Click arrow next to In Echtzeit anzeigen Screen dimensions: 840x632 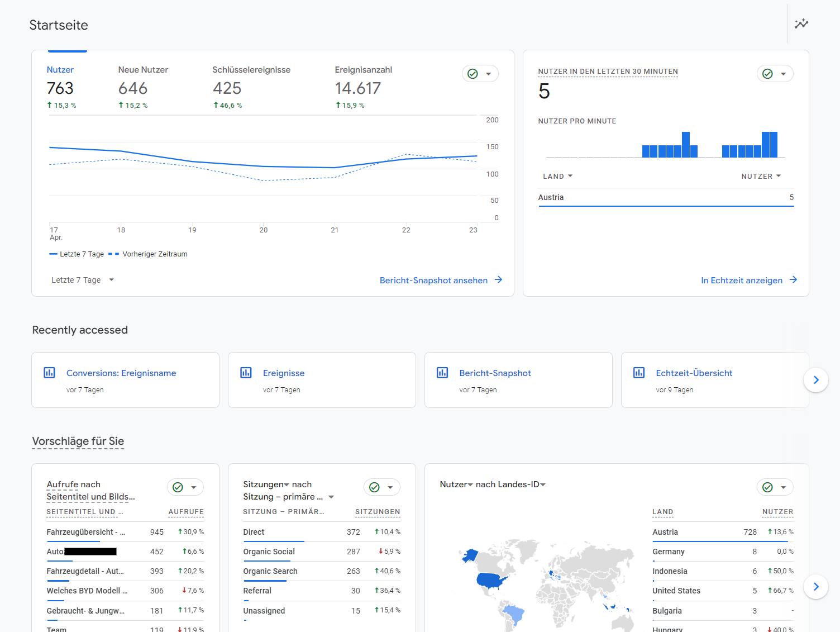793,280
